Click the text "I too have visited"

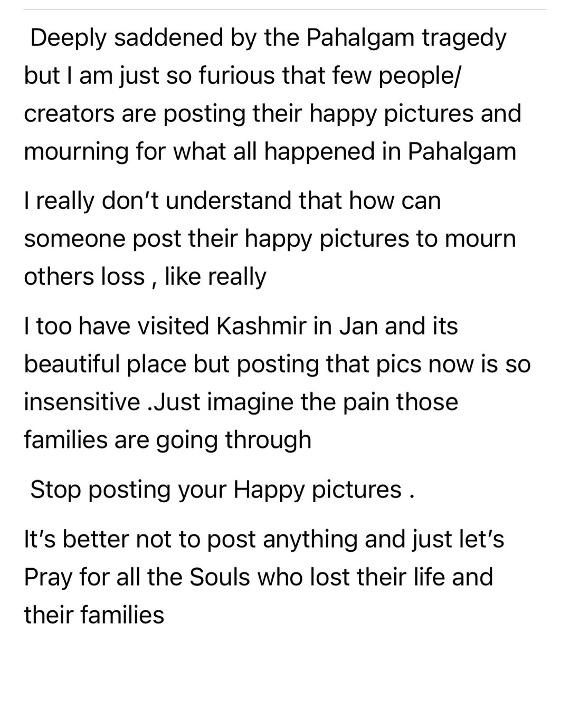[x=116, y=326]
